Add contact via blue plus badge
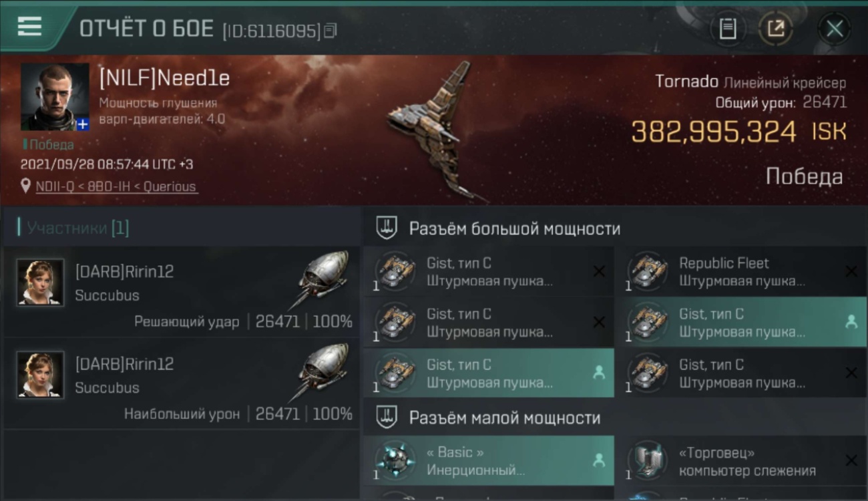The height and width of the screenshot is (501, 868). tap(83, 124)
